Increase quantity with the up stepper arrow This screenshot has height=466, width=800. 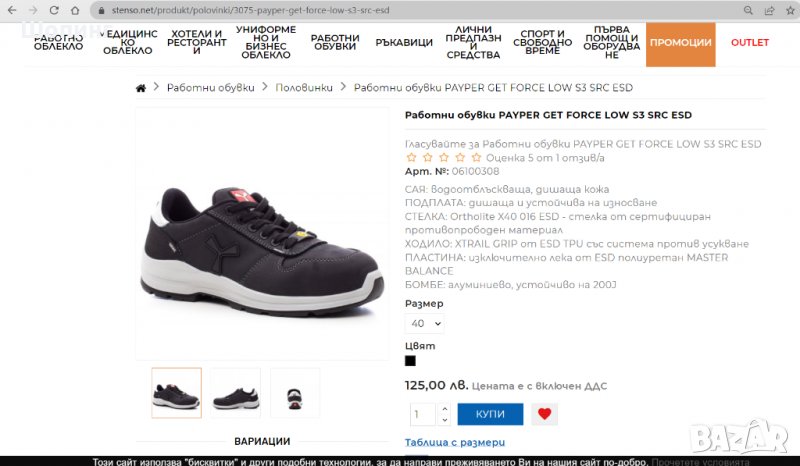[444, 409]
